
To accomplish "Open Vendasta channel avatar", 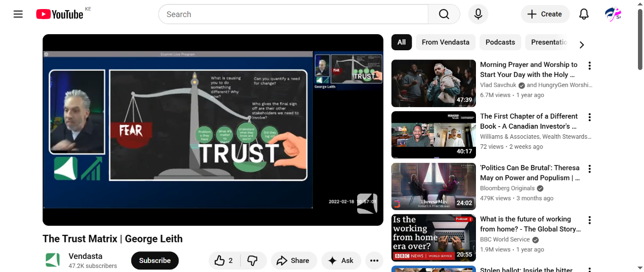I will point(53,260).
